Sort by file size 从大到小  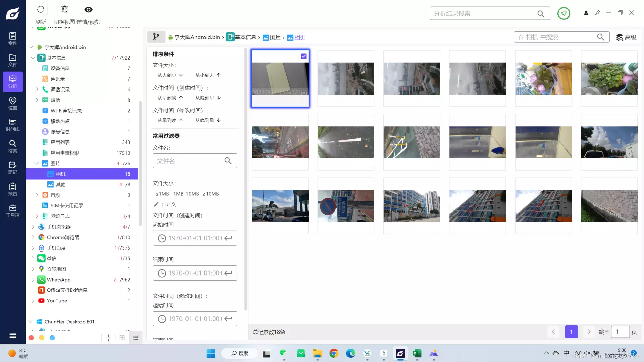(170, 75)
